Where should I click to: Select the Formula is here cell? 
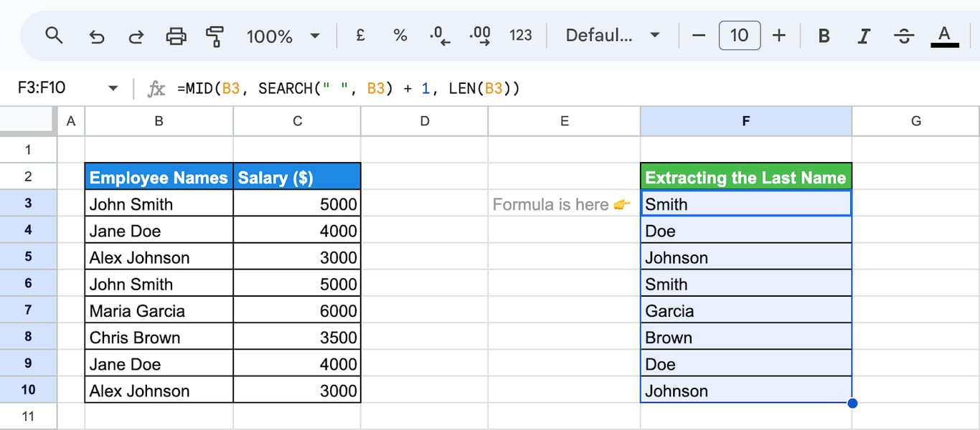[x=565, y=204]
